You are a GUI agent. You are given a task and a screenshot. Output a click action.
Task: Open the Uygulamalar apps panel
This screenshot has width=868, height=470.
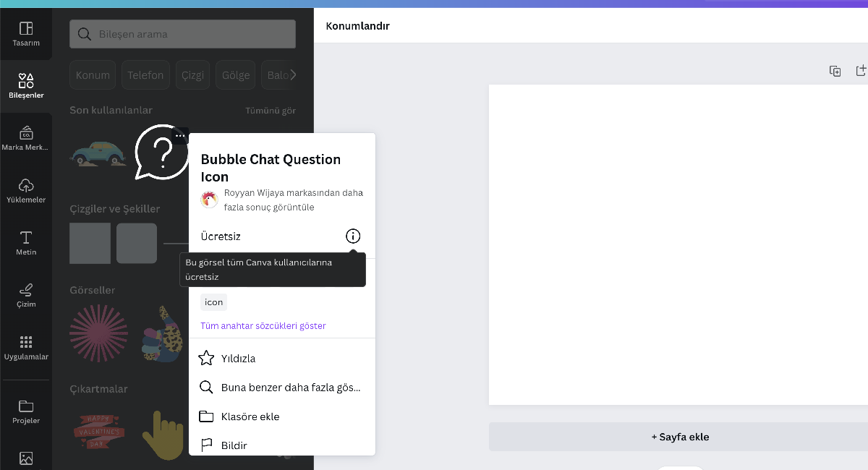click(x=26, y=348)
